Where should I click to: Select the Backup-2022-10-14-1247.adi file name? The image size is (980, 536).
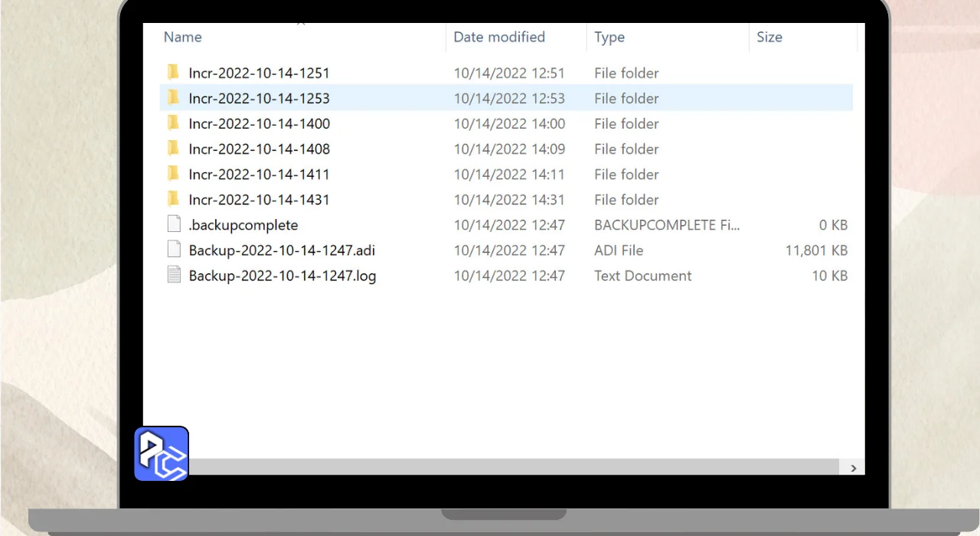pyautogui.click(x=282, y=250)
